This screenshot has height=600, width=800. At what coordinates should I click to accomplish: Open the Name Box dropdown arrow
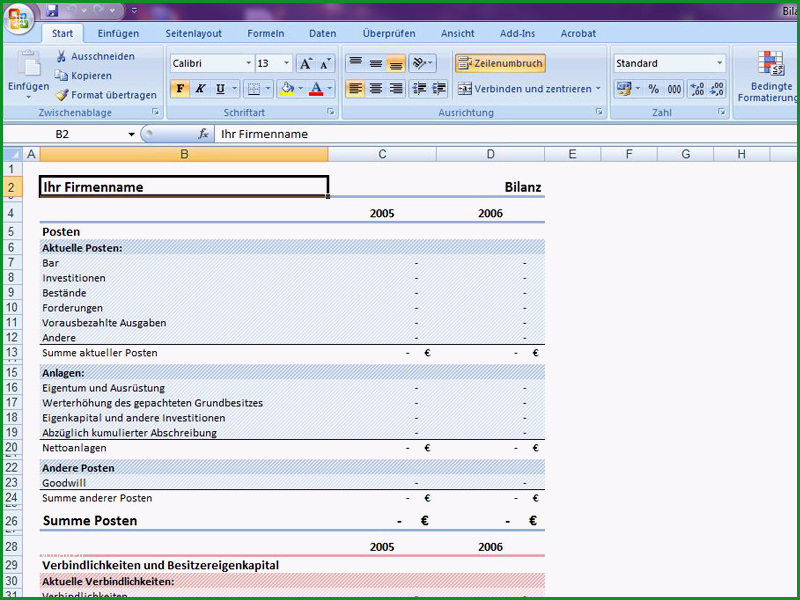131,134
